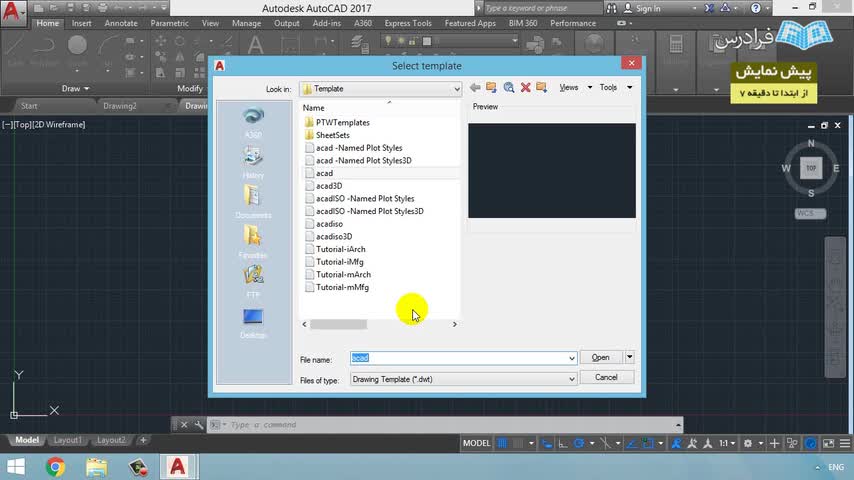
Task: Click Sign In in title bar
Action: pyautogui.click(x=642, y=8)
